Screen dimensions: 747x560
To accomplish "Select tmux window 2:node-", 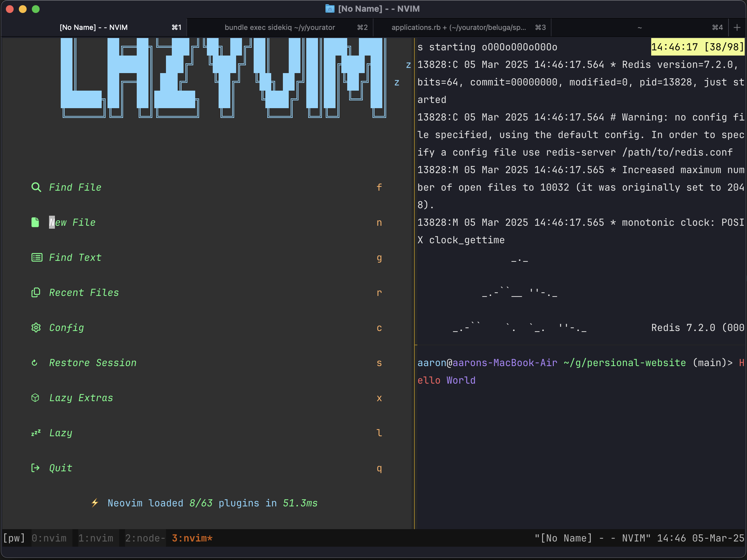I will click(145, 538).
